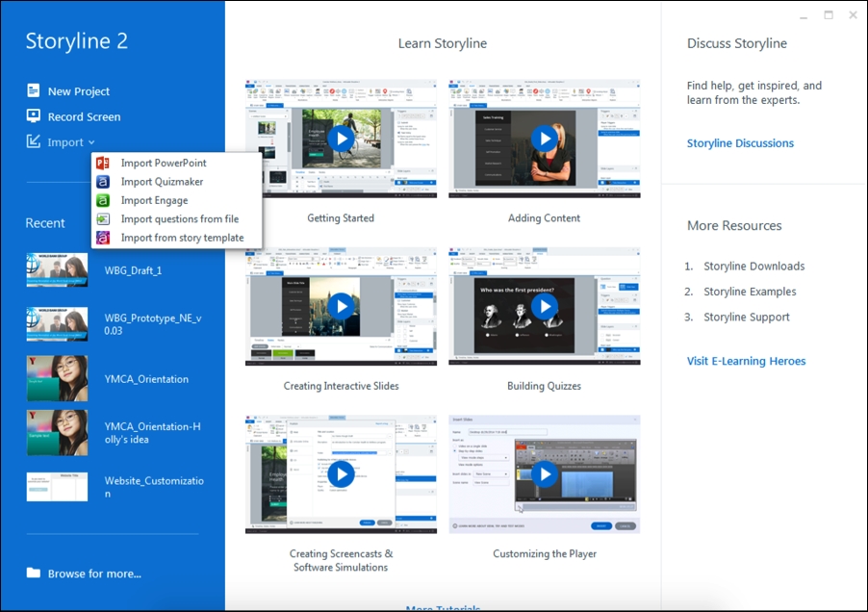
Task: Choose Import Engage menu entry
Action: pos(154,200)
